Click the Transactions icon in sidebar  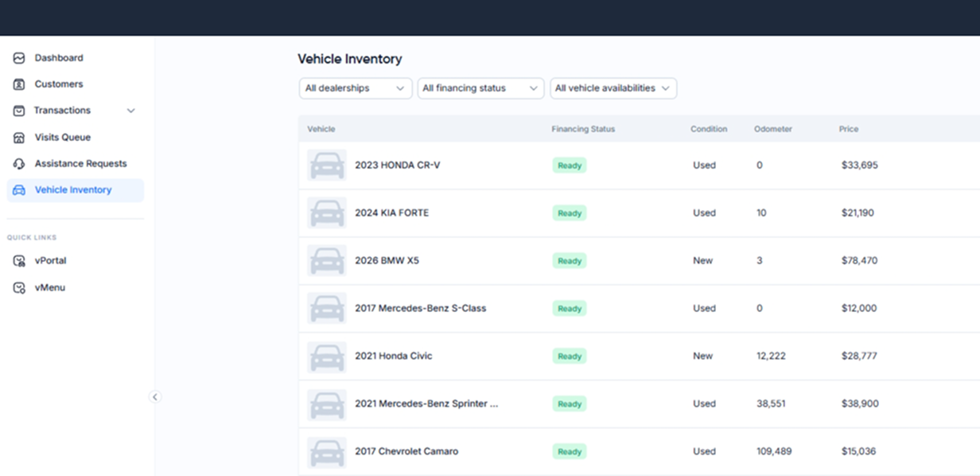coord(19,111)
